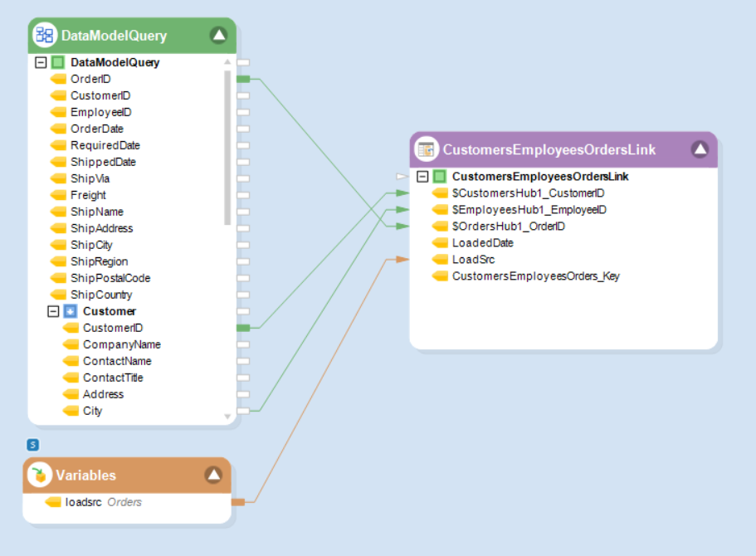Click the yellow field icon beside LoadedDate
The height and width of the screenshot is (556, 756).
[439, 243]
